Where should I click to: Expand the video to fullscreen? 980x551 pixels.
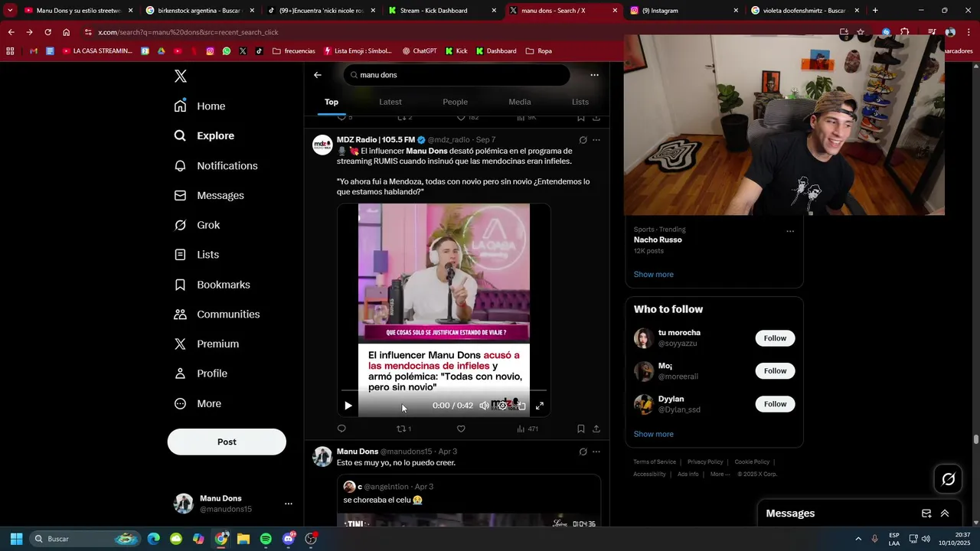pos(540,406)
